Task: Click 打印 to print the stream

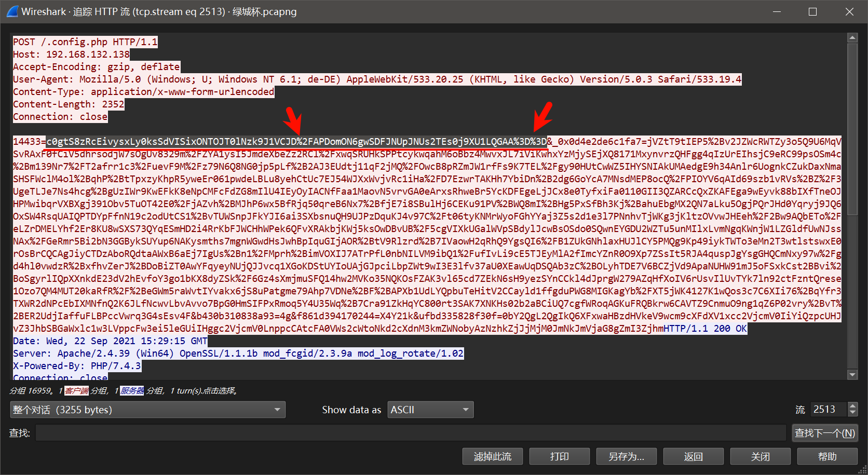Action: coord(559,456)
